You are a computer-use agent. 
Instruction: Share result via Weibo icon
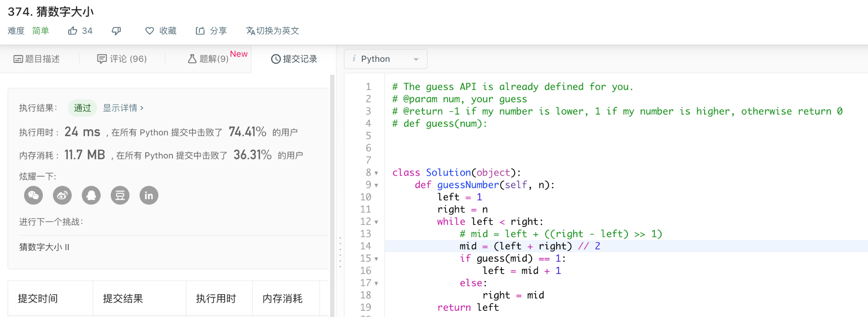coord(62,195)
